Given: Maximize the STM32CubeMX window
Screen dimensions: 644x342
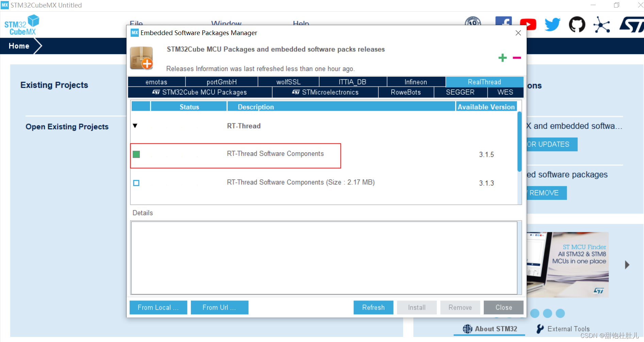Looking at the screenshot, I should coord(616,5).
